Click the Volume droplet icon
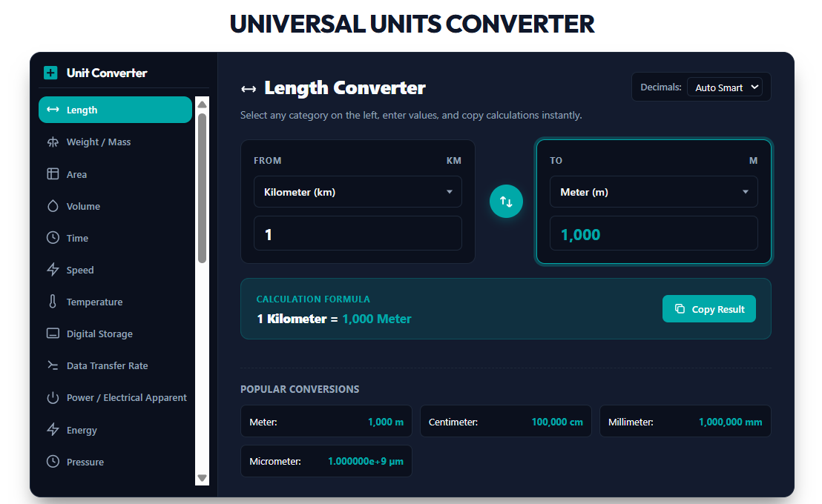Image resolution: width=822 pixels, height=504 pixels. pos(53,206)
